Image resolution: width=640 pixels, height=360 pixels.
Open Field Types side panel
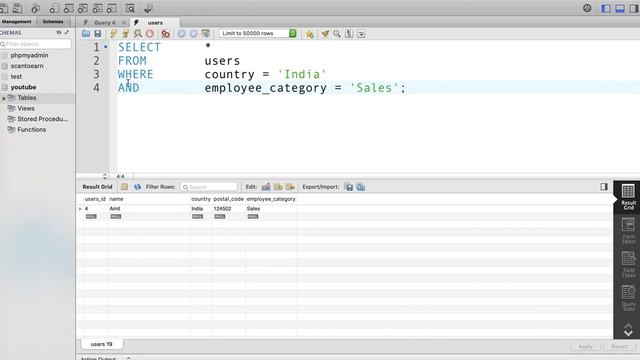(x=628, y=264)
